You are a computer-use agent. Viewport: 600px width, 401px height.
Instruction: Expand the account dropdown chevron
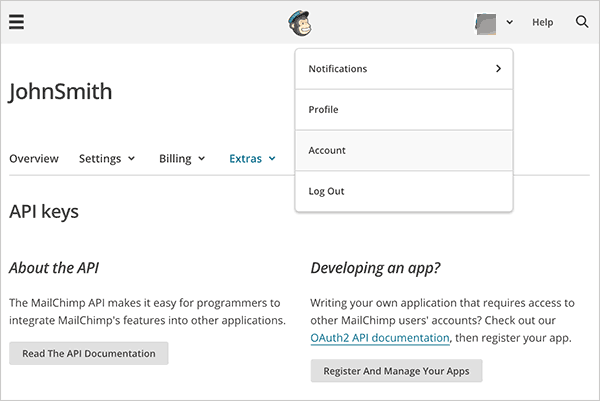click(509, 22)
